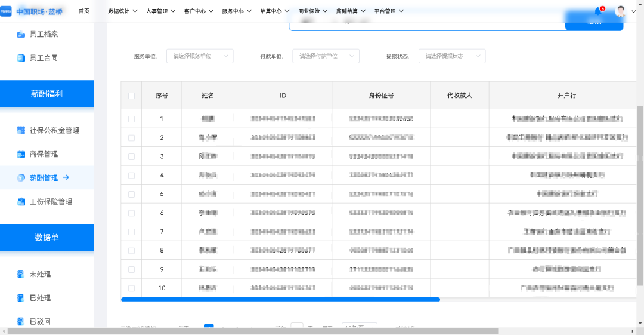The image size is (644, 335).
Task: Click the 社保公积金管理 sidebar icon
Action: point(20,130)
